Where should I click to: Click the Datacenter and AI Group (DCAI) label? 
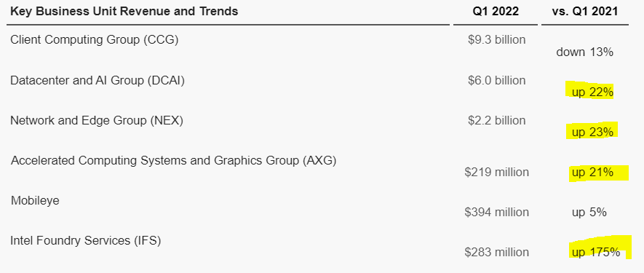coord(98,80)
